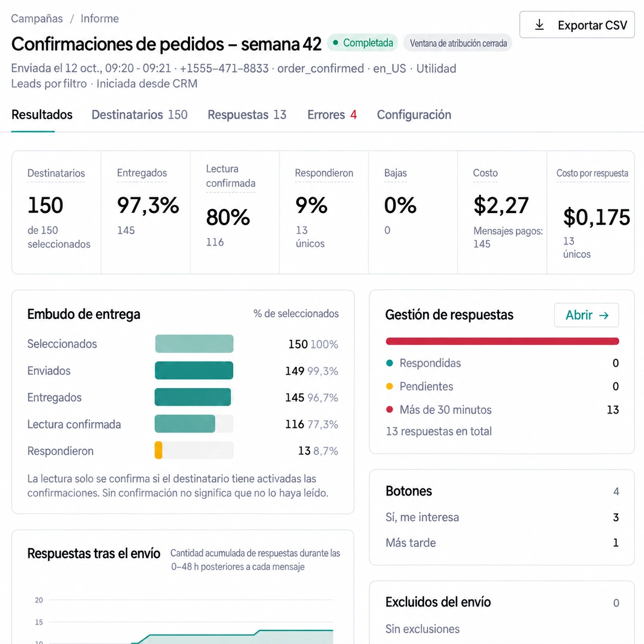
Task: Click the yellow Pendientes legend dot
Action: point(389,386)
